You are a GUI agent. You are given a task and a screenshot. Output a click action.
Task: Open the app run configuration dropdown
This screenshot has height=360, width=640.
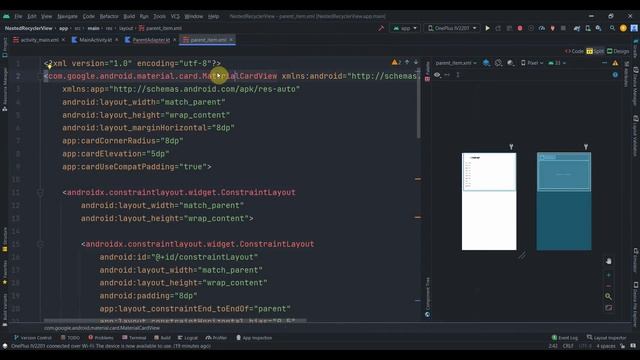pos(405,28)
